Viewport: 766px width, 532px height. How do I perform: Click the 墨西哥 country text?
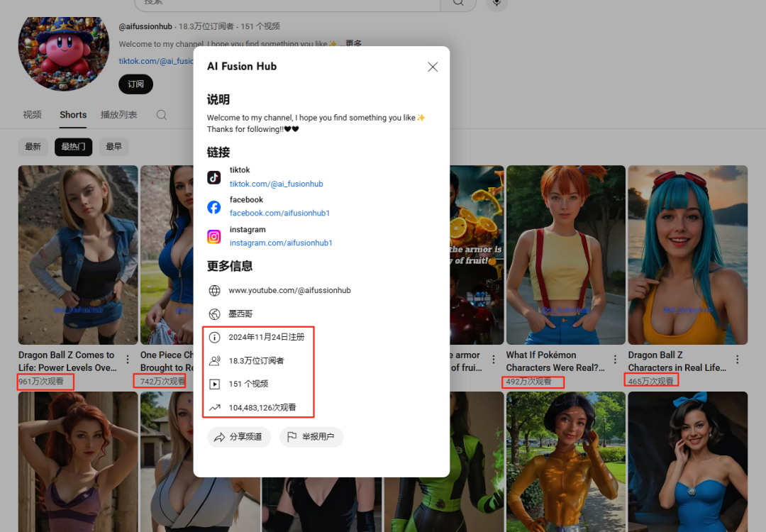[240, 314]
